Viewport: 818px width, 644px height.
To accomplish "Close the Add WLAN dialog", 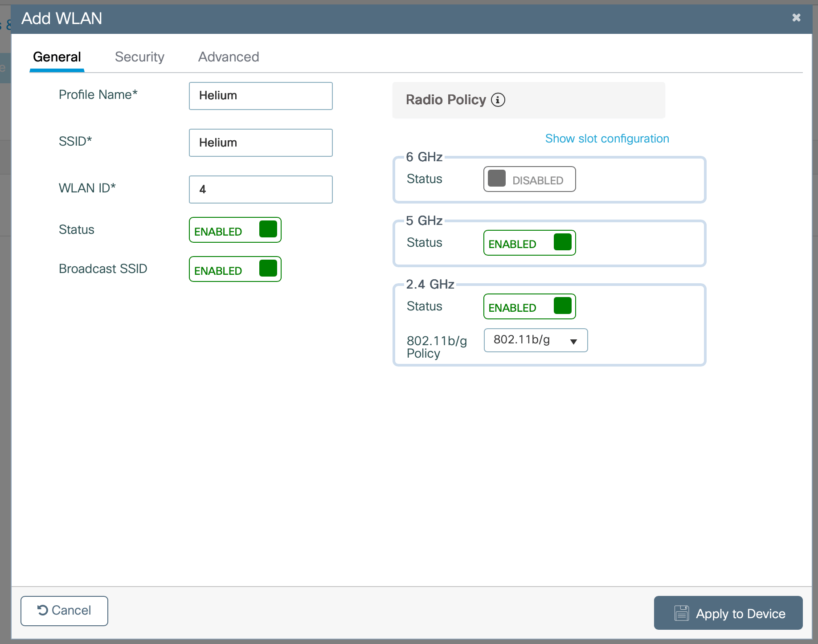I will point(796,18).
